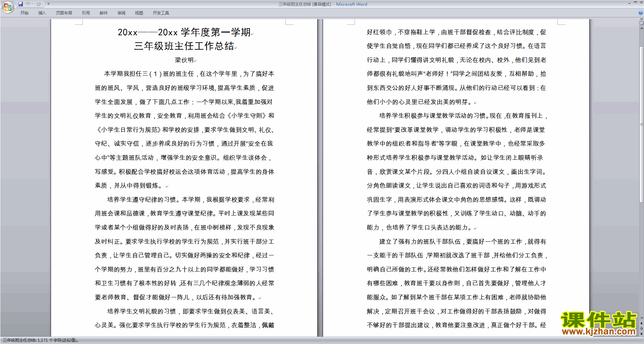Minimize the Word window
Screen dimensions: 644x344
click(629, 3)
